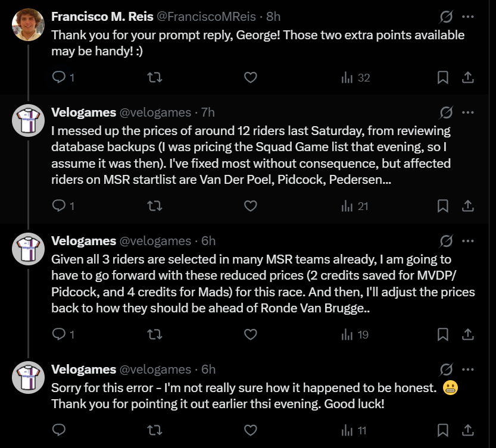This screenshot has width=496, height=448.
Task: Share the Sorry for this error tweet
Action: tap(468, 430)
